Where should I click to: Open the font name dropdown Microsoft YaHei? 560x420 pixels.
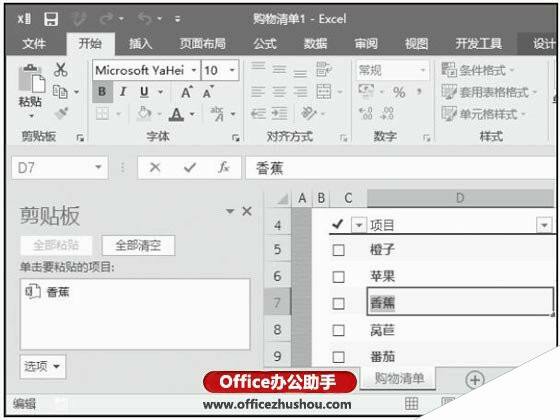(194, 70)
